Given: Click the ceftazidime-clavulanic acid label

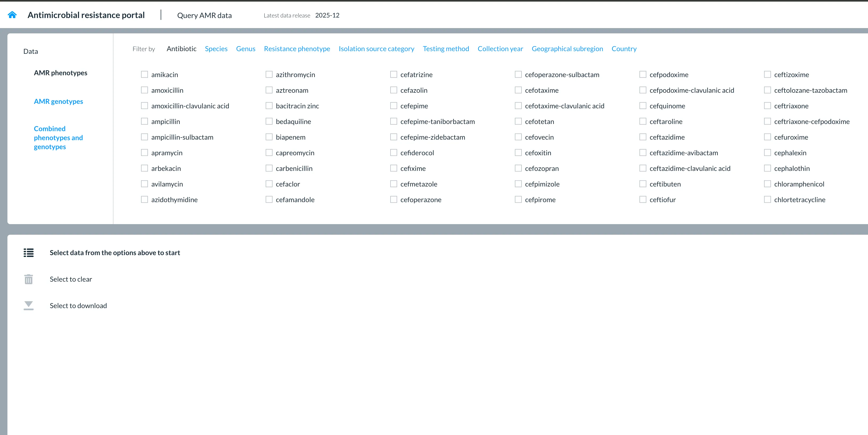Looking at the screenshot, I should click(690, 168).
